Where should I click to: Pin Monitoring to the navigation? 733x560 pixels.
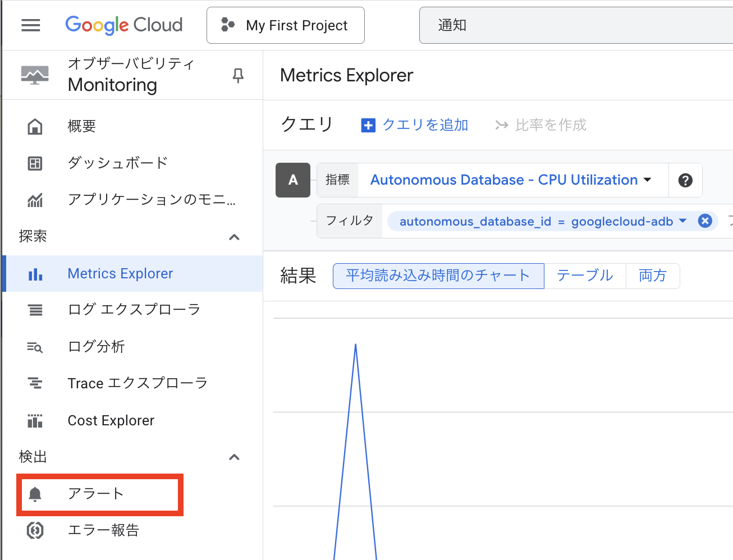click(237, 75)
